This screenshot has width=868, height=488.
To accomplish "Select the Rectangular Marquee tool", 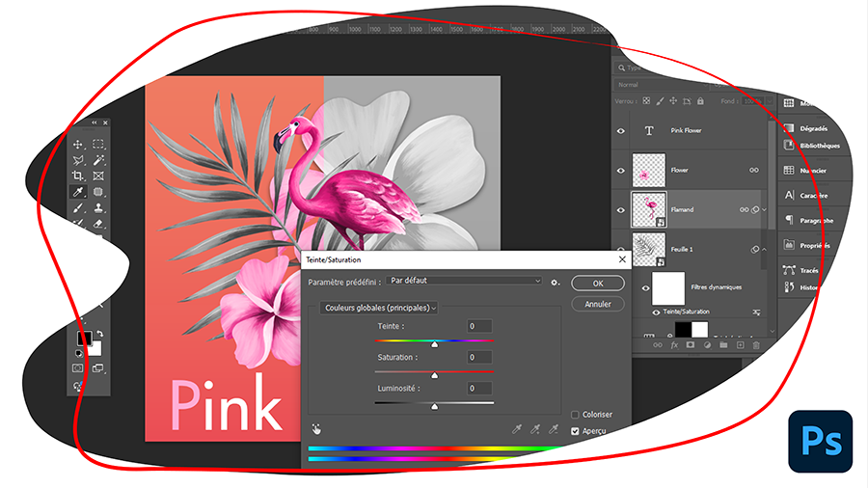I will (x=98, y=145).
